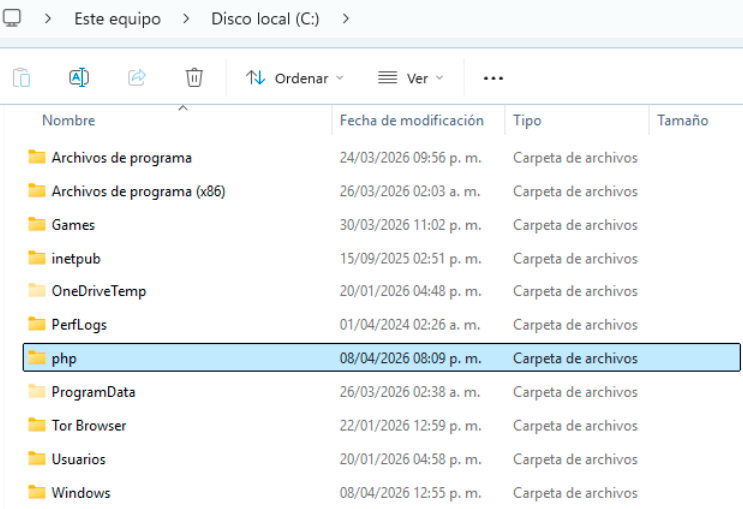Open the three-dot more options menu
Screen dimensions: 743x509
click(x=493, y=78)
